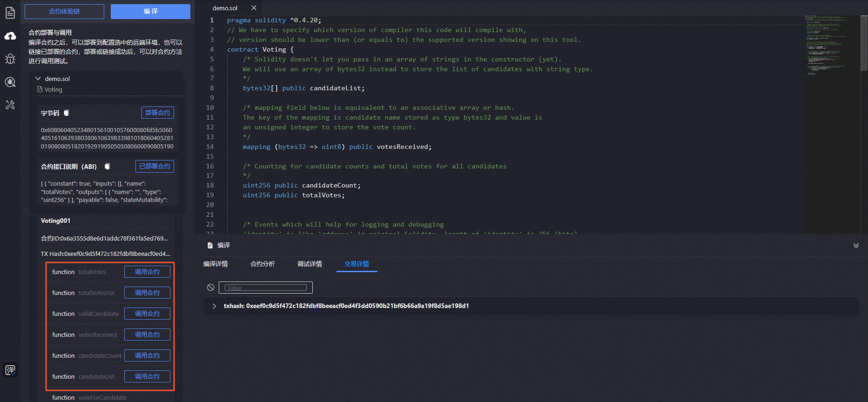Screen dimensions: 868x402
Task: Call the votesReceived function
Action: tap(147, 335)
